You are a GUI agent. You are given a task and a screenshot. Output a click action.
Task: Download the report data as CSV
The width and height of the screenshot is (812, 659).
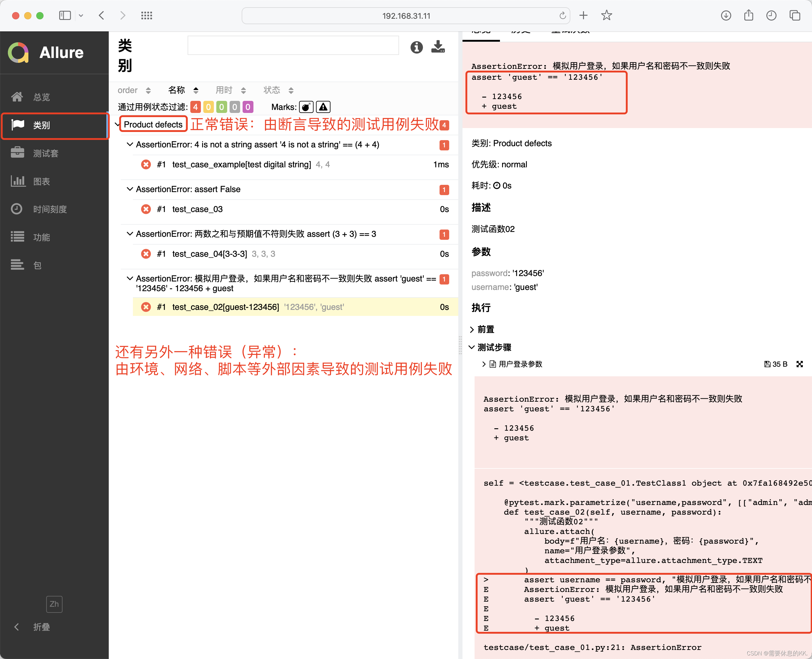click(438, 47)
